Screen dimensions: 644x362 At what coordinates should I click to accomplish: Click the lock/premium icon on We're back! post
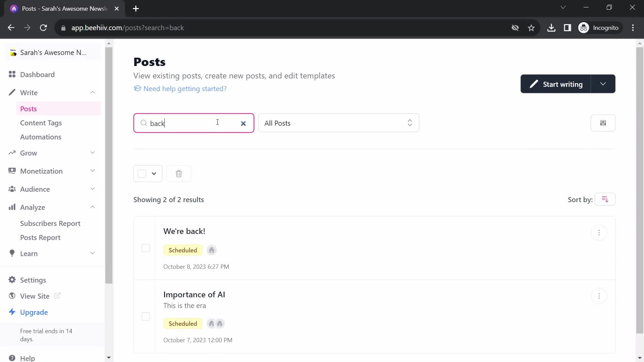click(211, 250)
